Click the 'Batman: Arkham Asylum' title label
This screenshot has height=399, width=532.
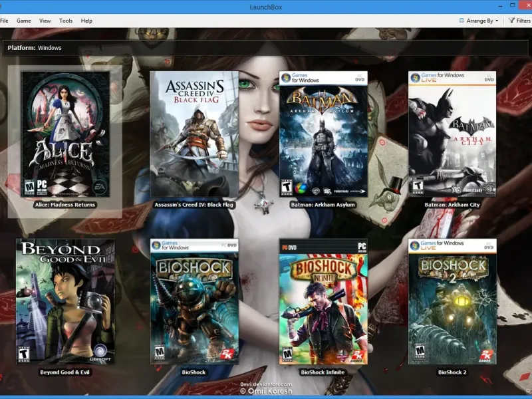(x=323, y=205)
